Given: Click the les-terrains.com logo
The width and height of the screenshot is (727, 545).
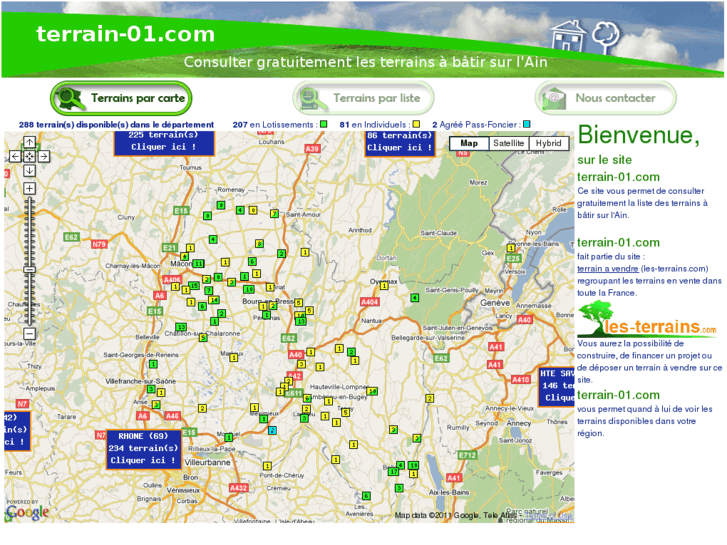Looking at the screenshot, I should [x=647, y=320].
